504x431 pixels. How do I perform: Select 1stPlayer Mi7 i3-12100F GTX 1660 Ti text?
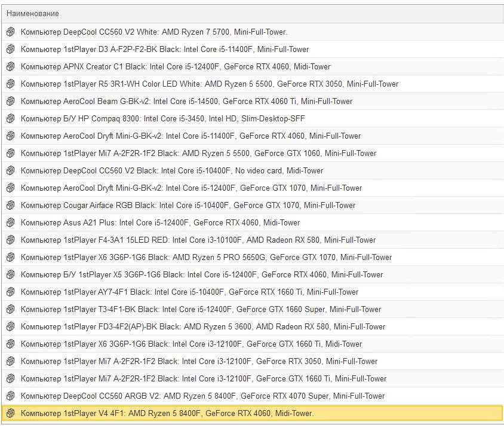204,379
